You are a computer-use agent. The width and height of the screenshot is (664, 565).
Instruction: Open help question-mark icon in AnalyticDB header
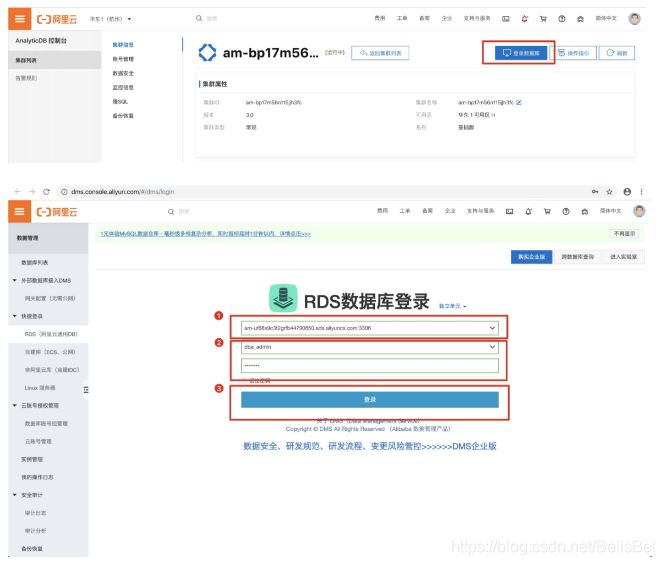(x=562, y=19)
